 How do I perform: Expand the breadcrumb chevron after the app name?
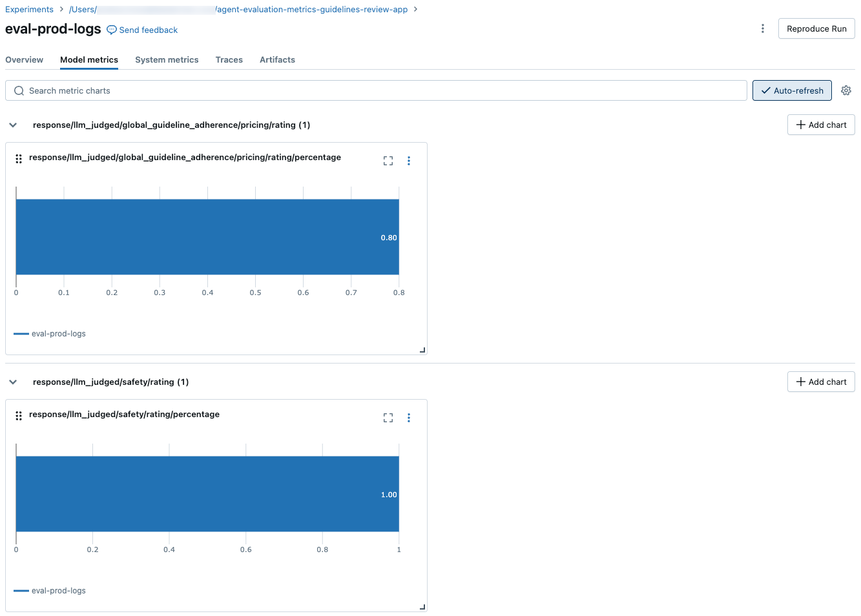pyautogui.click(x=417, y=9)
